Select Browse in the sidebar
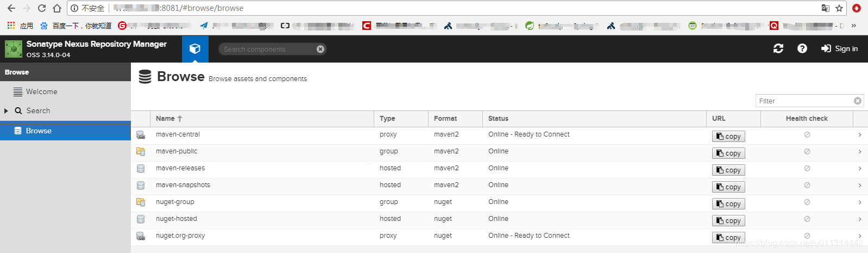 pos(65,131)
